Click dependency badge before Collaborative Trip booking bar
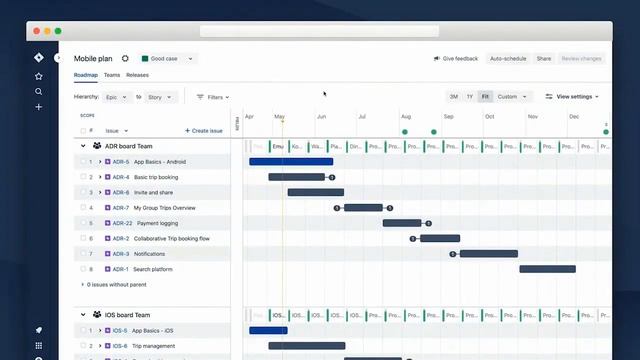 click(x=413, y=238)
